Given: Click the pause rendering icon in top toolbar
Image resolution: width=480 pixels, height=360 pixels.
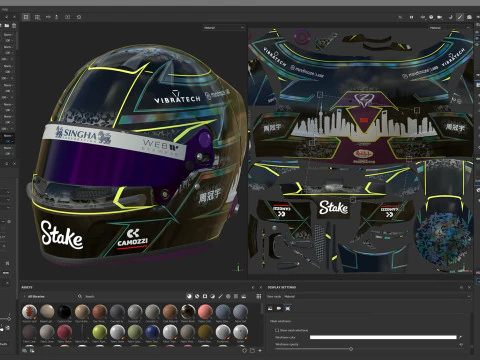Looking at the screenshot, I should click(x=412, y=17).
